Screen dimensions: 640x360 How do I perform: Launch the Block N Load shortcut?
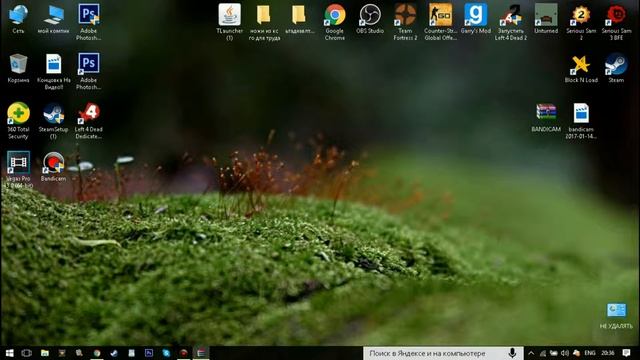(x=581, y=69)
